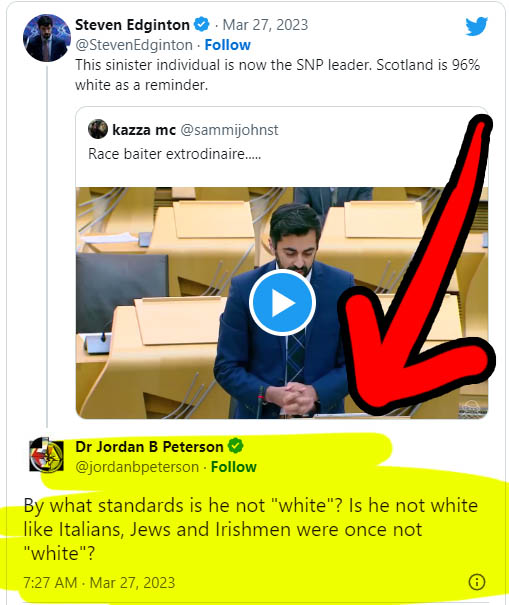The width and height of the screenshot is (509, 605).
Task: Open the 7:27 AM · Mar 27, 2023 timestamp
Action: click(99, 583)
